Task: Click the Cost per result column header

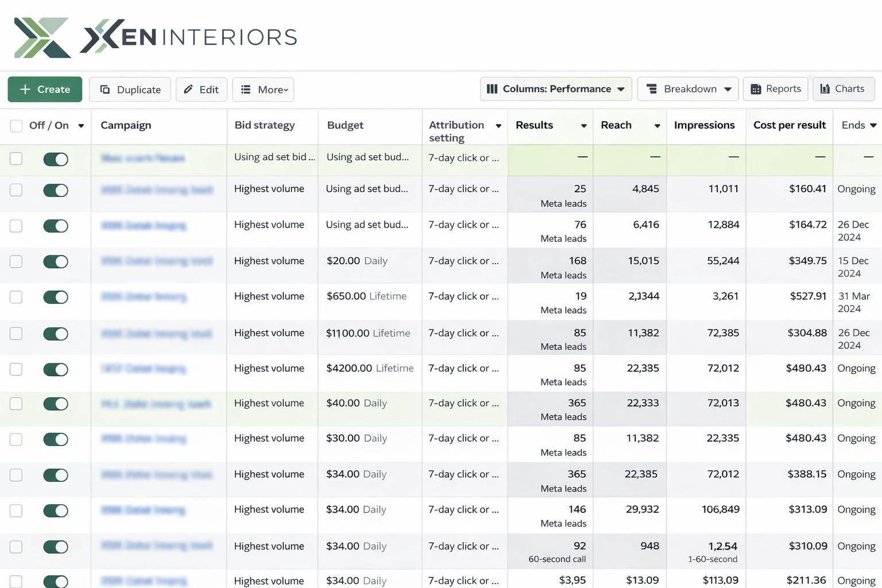Action: point(790,125)
